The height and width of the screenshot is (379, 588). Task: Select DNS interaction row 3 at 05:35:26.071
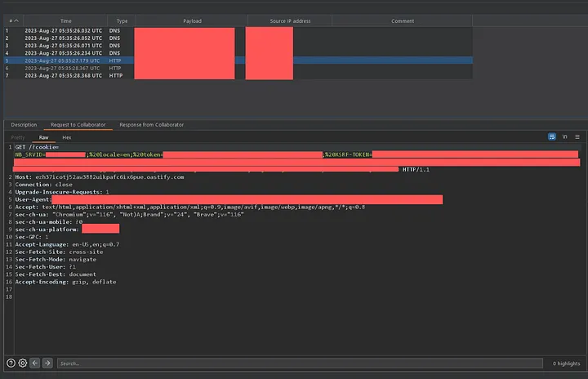click(238, 46)
